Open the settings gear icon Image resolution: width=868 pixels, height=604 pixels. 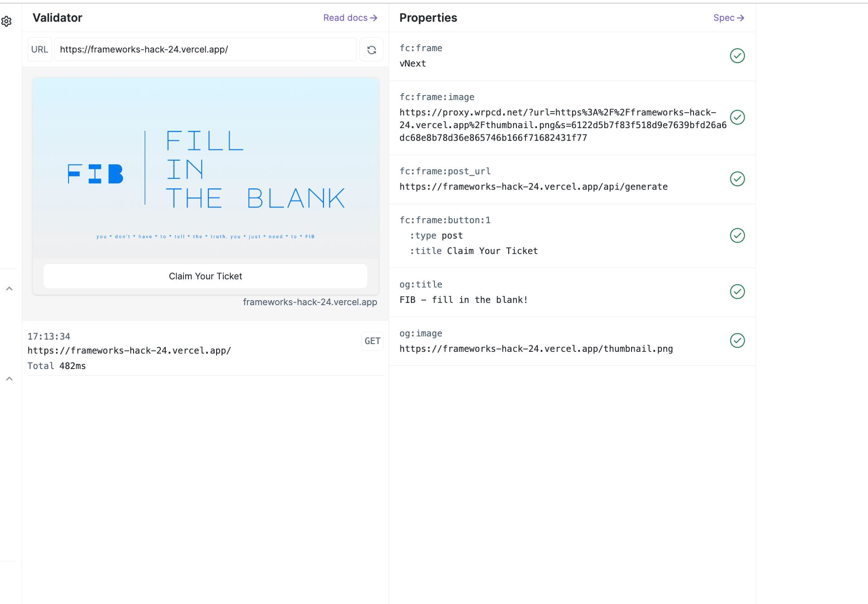[6, 21]
